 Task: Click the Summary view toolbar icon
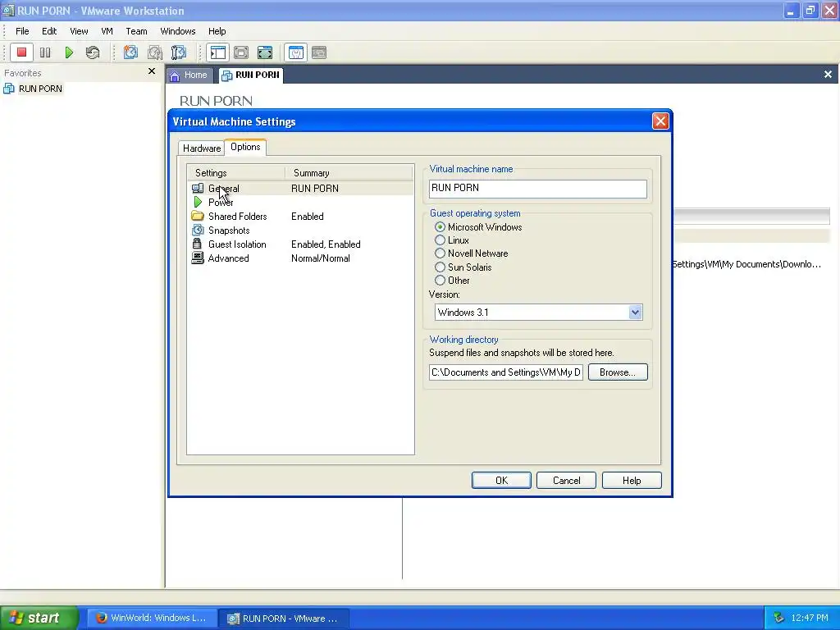pos(295,52)
